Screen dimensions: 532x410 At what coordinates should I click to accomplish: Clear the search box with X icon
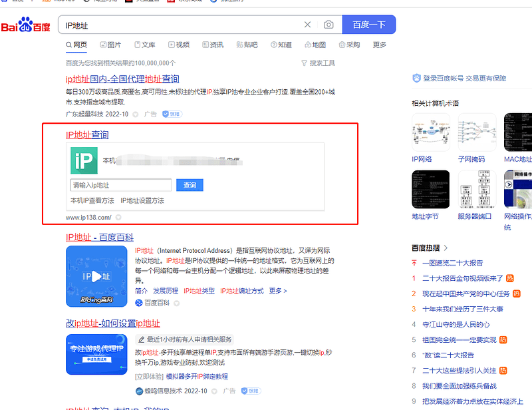(307, 25)
